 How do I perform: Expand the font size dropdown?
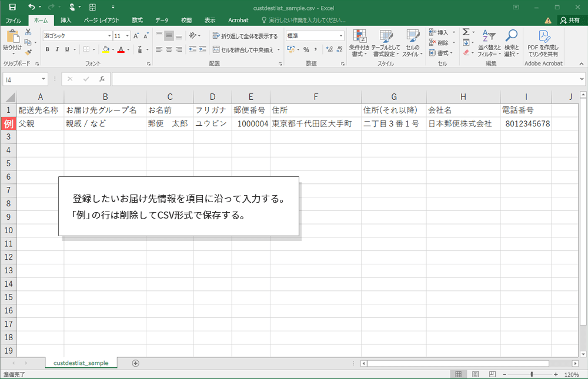[x=128, y=36]
